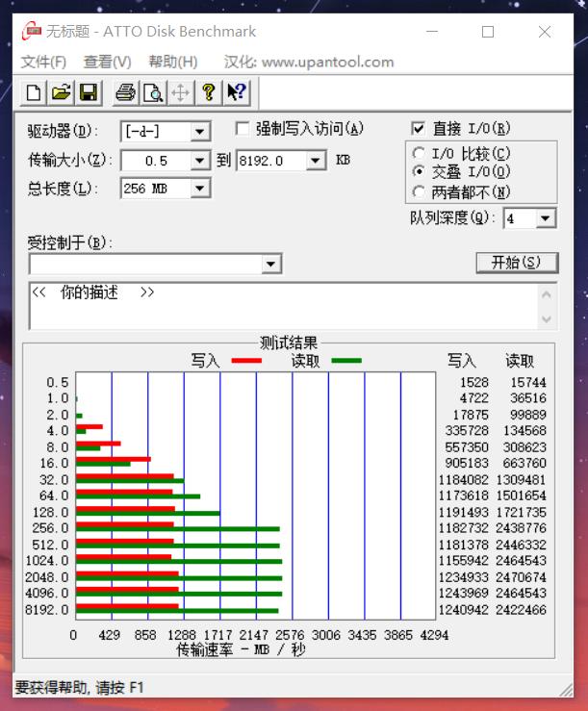Click the write value 1243969
Screen dimensions: 588x711
coord(463,593)
